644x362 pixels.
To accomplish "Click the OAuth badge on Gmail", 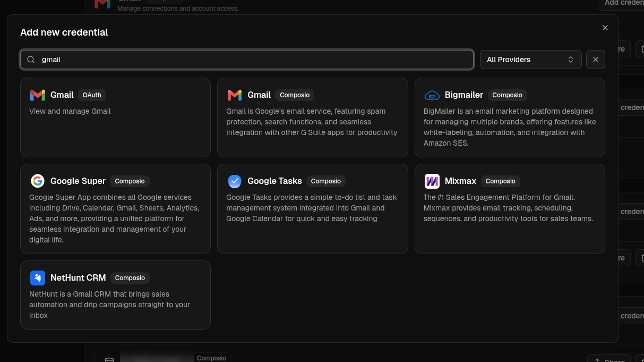I will point(92,95).
